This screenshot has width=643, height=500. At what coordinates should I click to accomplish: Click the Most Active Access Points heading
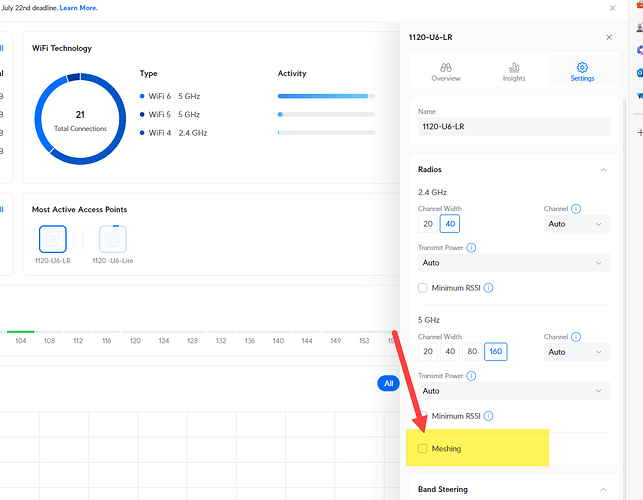click(x=80, y=210)
